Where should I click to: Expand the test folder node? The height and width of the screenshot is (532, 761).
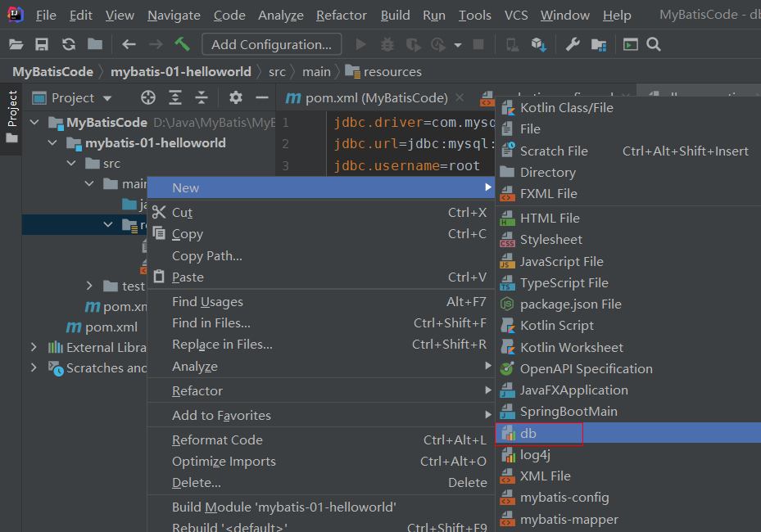[88, 286]
